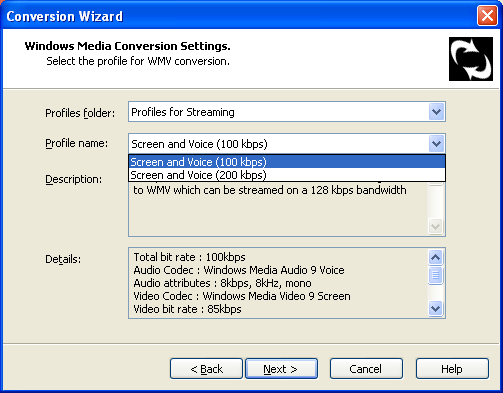Image resolution: width=503 pixels, height=393 pixels.
Task: Click the 'Description:' label
Action: (74, 179)
